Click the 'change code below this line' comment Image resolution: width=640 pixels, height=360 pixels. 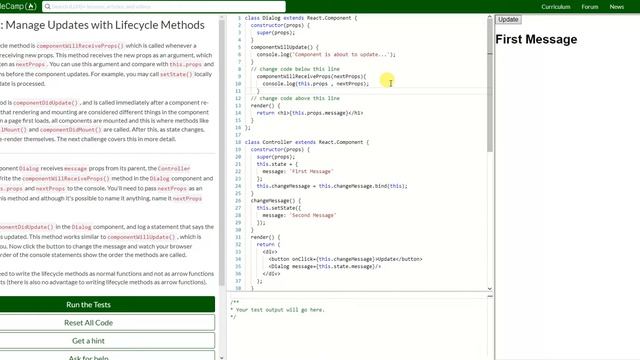pos(295,69)
